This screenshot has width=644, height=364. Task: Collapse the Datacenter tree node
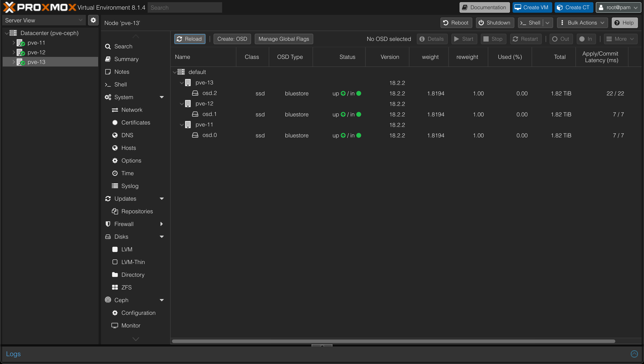(7, 33)
